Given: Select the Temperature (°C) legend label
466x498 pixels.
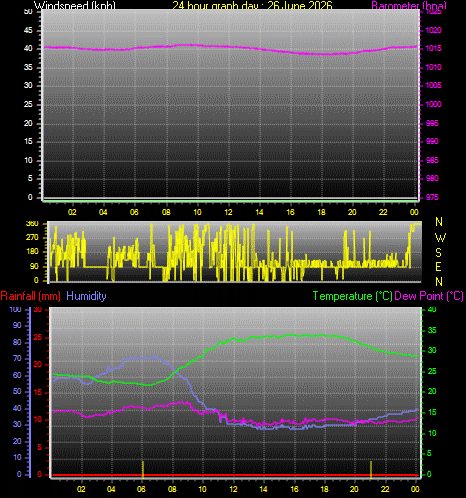Looking at the screenshot, I should tap(352, 296).
